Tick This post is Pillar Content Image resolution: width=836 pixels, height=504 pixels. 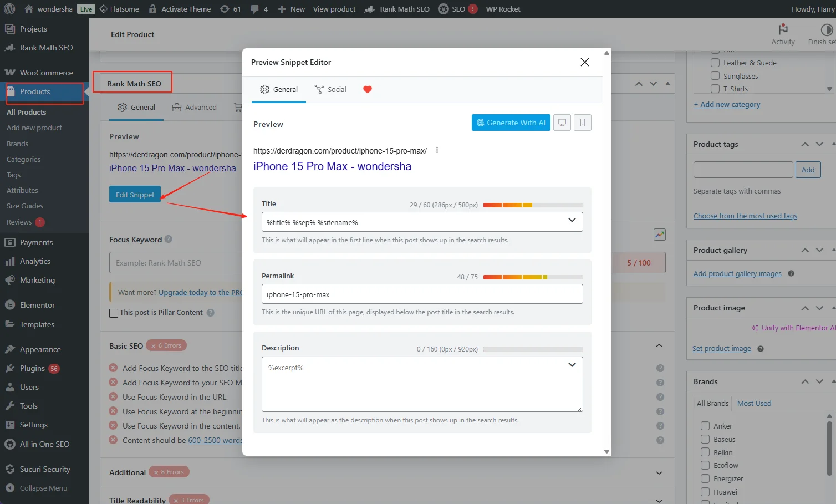[x=114, y=313]
